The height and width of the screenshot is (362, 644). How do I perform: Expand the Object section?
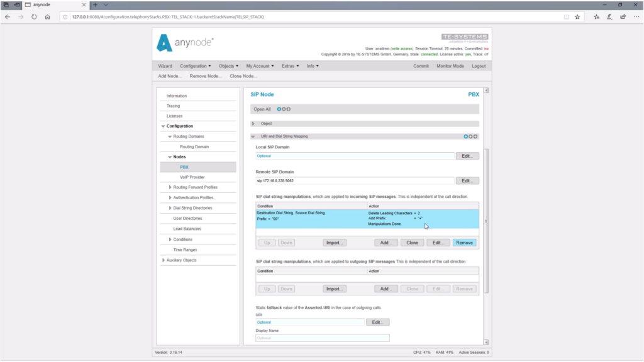pyautogui.click(x=253, y=124)
